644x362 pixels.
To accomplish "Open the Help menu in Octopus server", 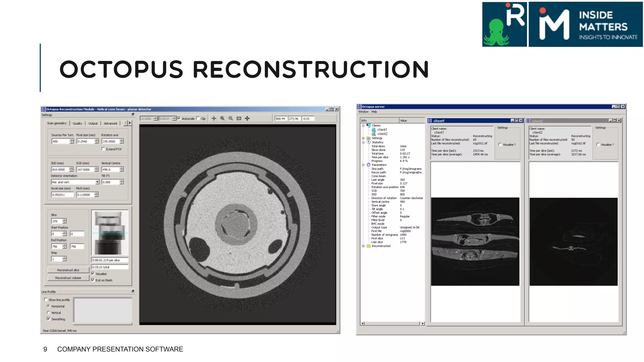I will (374, 112).
